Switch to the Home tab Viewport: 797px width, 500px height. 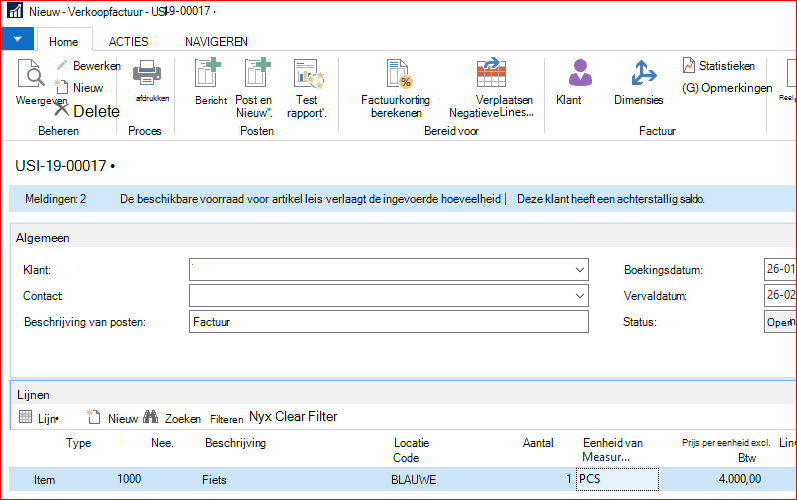(64, 42)
